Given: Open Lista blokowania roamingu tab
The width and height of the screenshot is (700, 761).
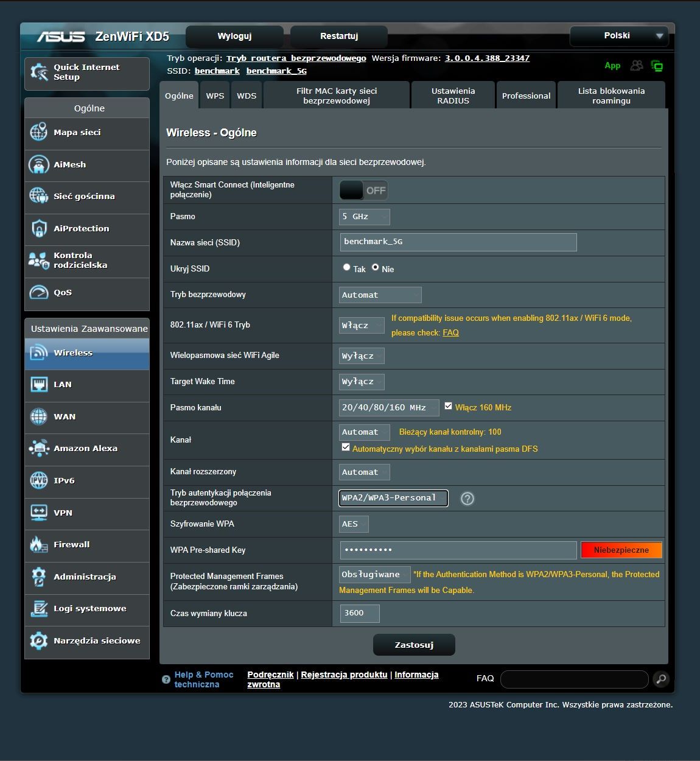Looking at the screenshot, I should [611, 96].
